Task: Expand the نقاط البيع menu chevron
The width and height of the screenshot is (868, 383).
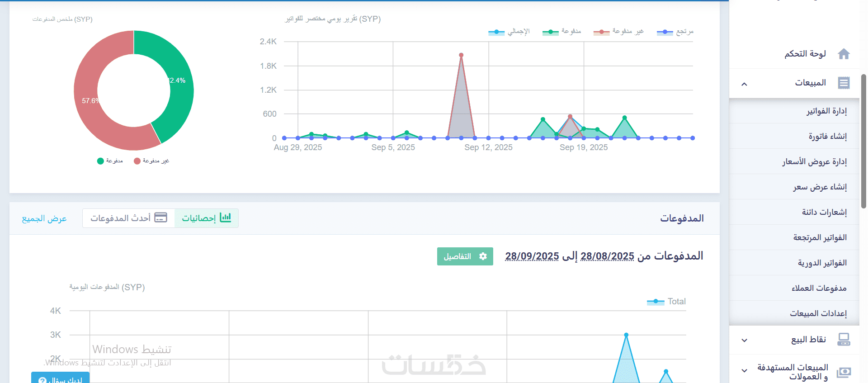Action: click(744, 340)
